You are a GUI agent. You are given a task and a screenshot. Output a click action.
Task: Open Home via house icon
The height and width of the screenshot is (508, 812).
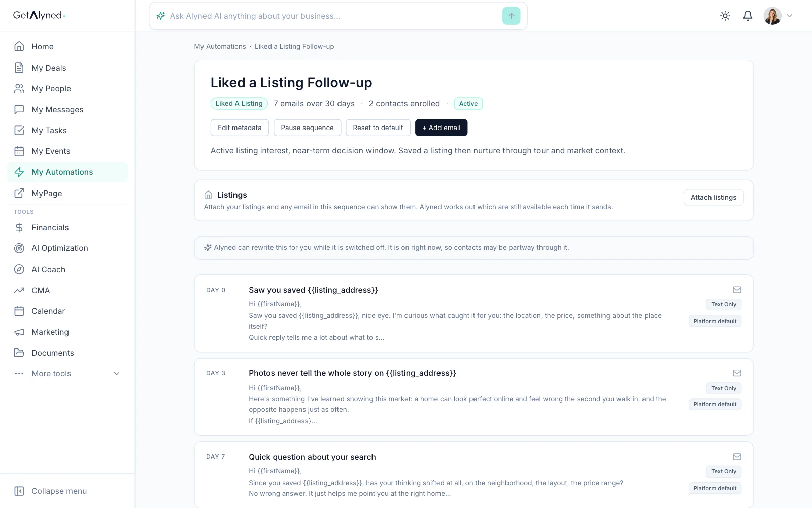coord(19,46)
